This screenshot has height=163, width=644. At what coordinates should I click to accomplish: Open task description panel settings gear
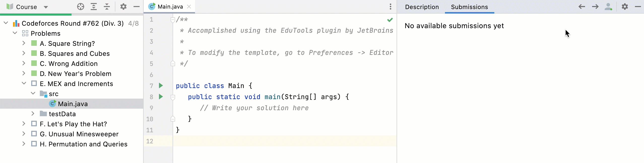click(625, 7)
